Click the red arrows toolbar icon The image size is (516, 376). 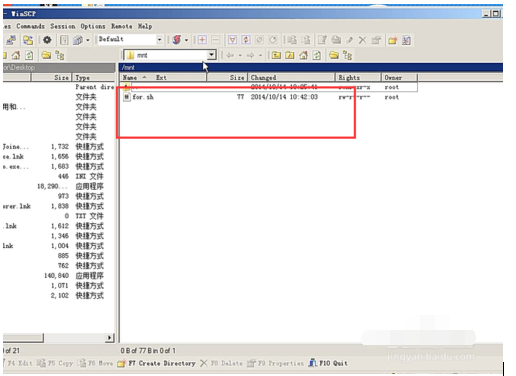[246, 40]
